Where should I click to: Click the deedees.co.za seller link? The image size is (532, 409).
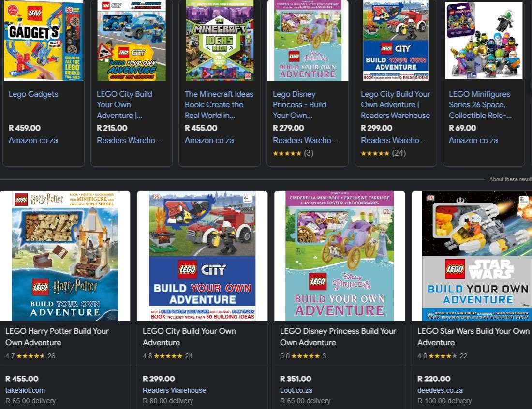coord(440,390)
